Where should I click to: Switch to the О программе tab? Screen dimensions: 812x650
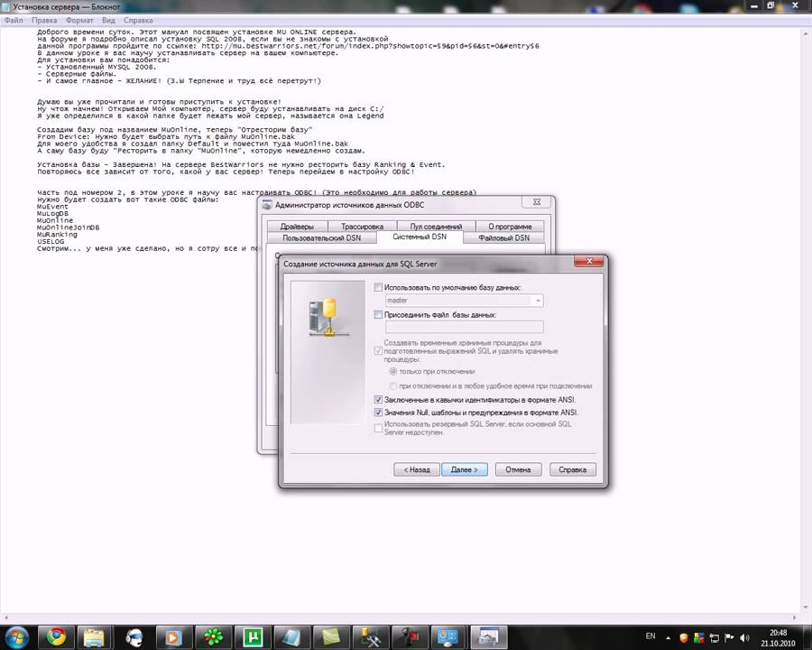click(x=510, y=227)
